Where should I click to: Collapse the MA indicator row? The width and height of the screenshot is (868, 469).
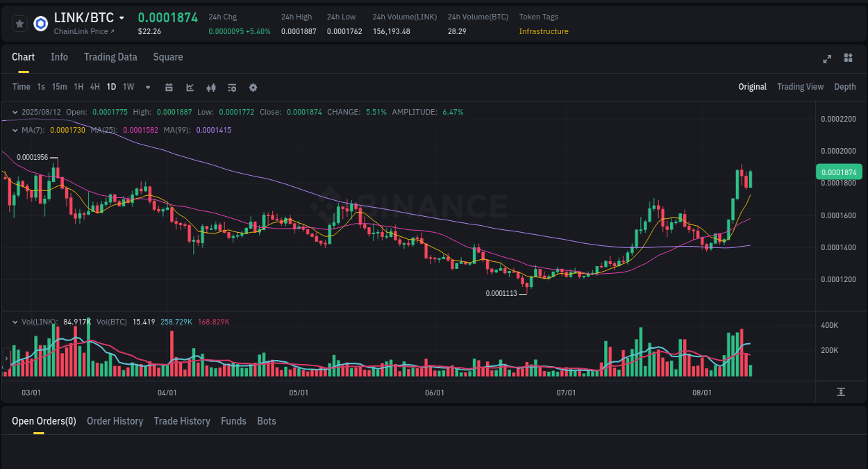coord(15,129)
